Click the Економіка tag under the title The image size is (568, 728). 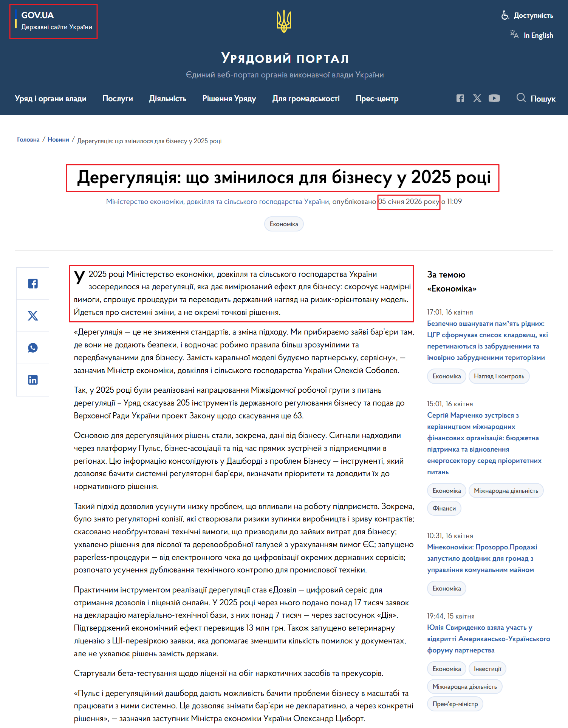click(284, 224)
